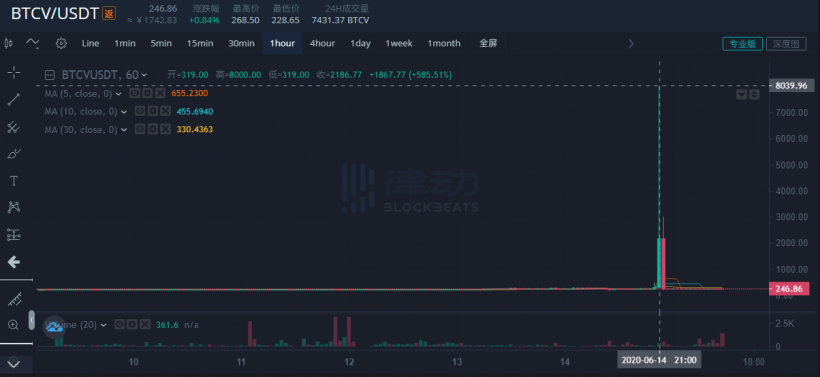Expand the BTCVUSDT 60 interval dropdown
820x377 pixels.
click(144, 75)
